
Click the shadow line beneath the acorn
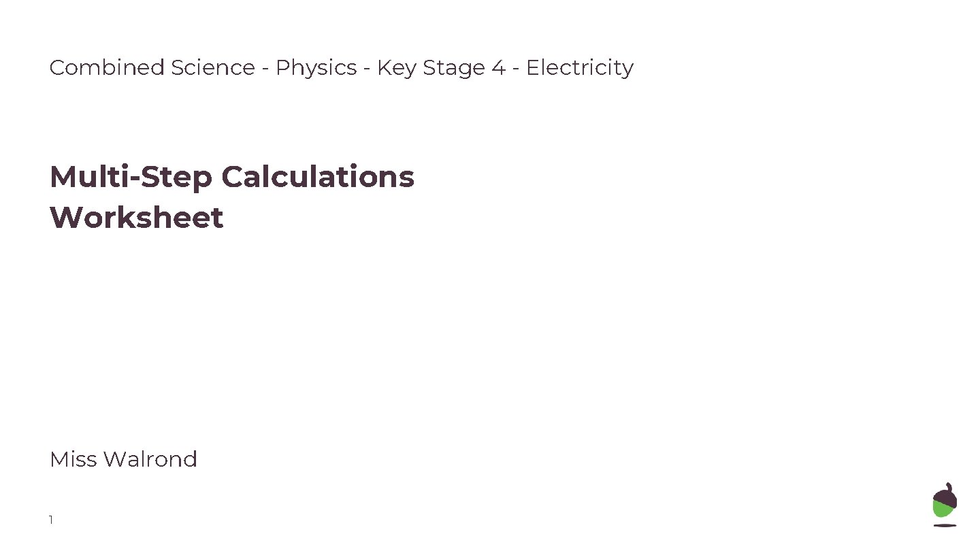coord(945,525)
